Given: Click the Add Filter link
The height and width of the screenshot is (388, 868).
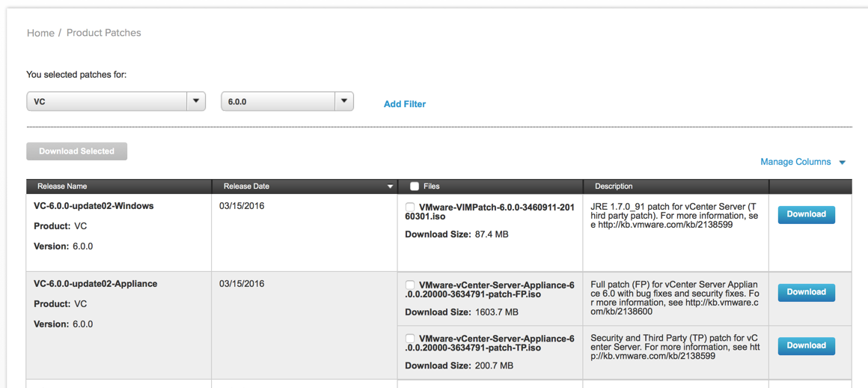Looking at the screenshot, I should pos(405,104).
